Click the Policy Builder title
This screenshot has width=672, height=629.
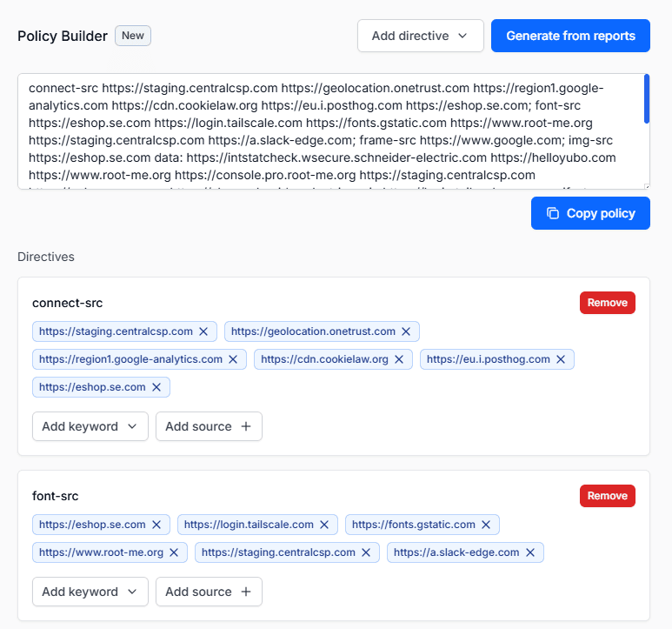click(63, 36)
